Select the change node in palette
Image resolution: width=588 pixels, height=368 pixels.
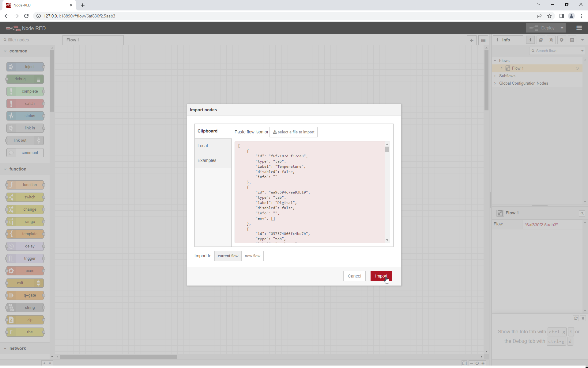point(25,209)
